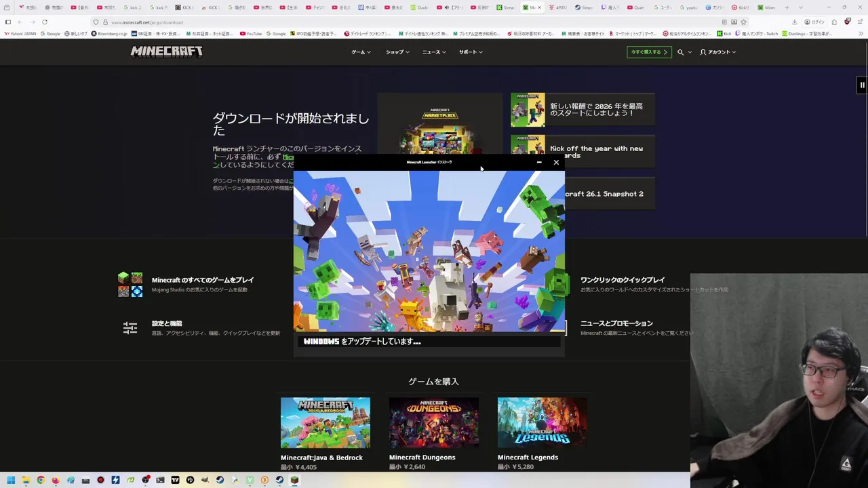Click the Minecraft logo in the site header
This screenshot has width=868, height=488.
tap(166, 52)
